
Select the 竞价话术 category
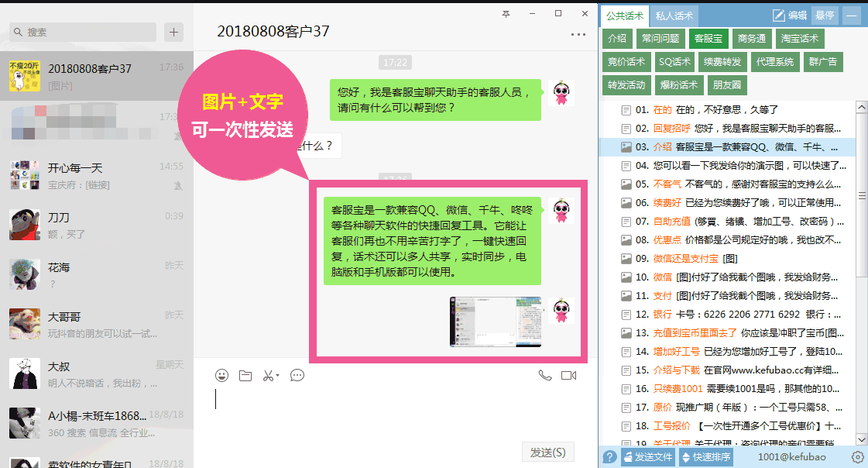626,61
